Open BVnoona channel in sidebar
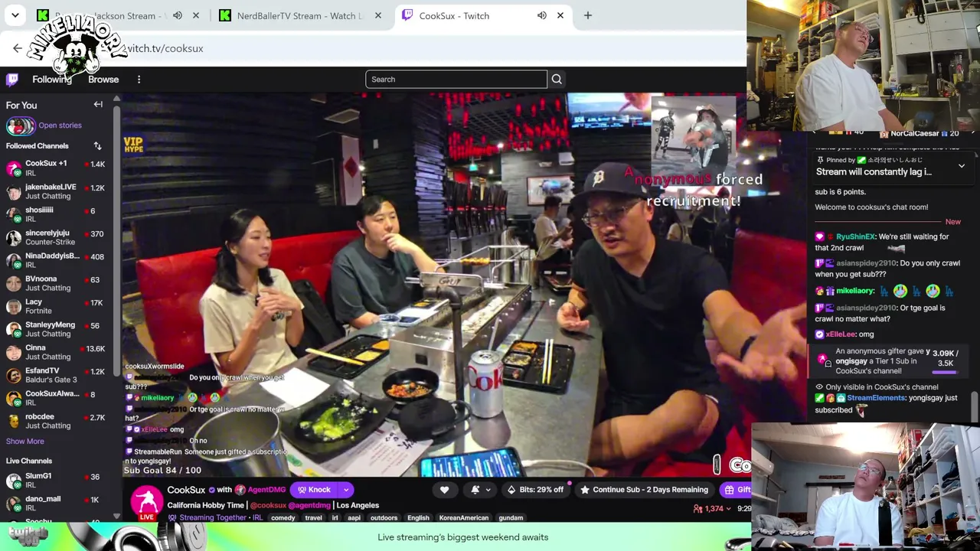Viewport: 980px width, 551px height. [x=57, y=283]
